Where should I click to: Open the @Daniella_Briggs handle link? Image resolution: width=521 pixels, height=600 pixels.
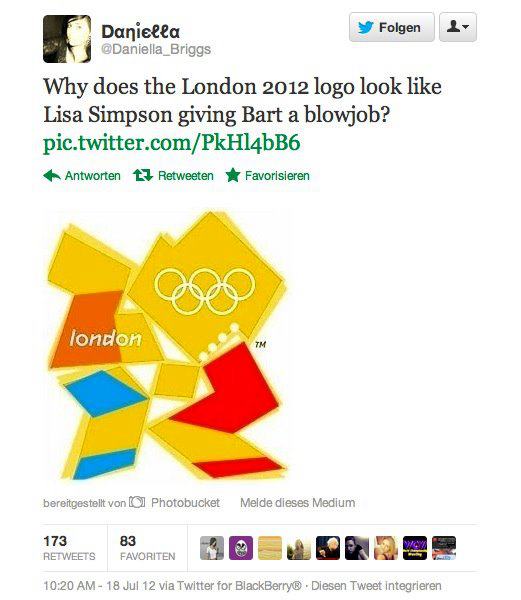click(156, 49)
